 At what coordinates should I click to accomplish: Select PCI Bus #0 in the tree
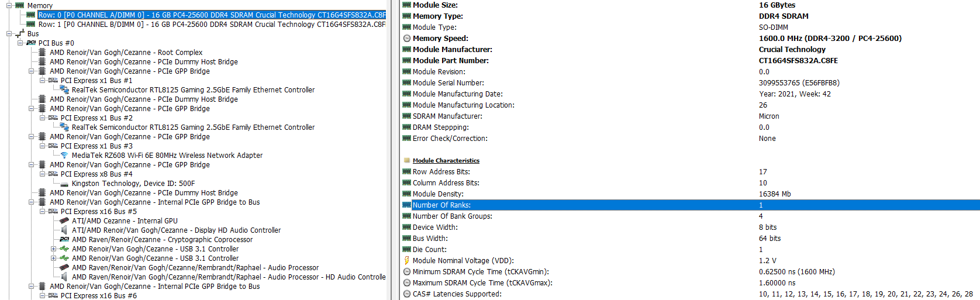point(56,43)
